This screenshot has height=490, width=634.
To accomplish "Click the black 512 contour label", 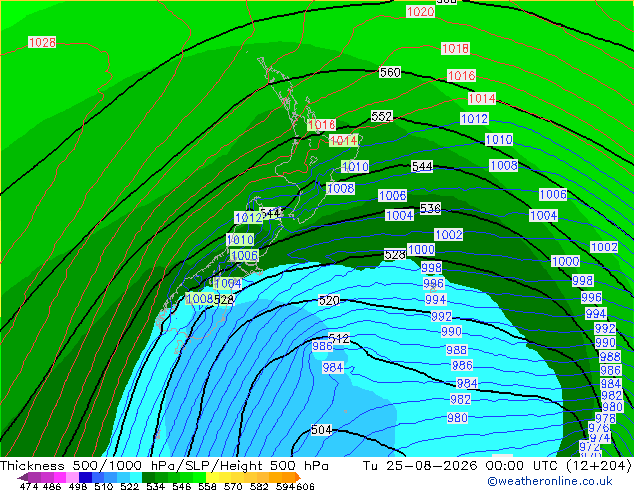I will point(339,338).
